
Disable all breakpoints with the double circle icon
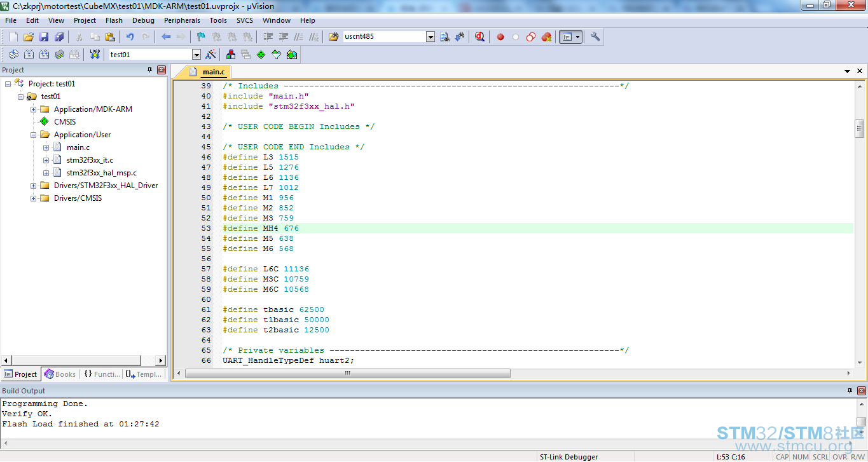pyautogui.click(x=531, y=37)
